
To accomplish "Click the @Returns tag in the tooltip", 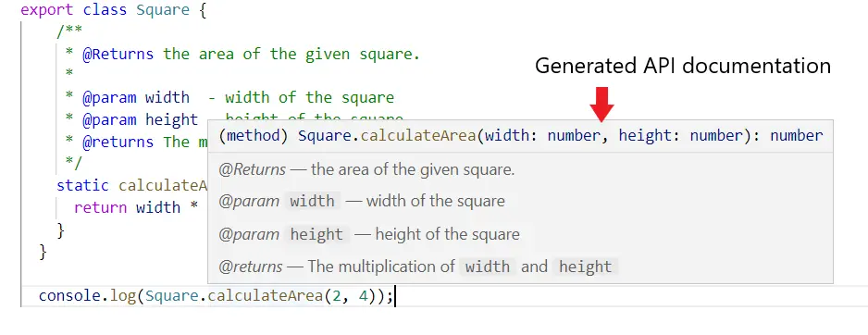I will (x=253, y=169).
